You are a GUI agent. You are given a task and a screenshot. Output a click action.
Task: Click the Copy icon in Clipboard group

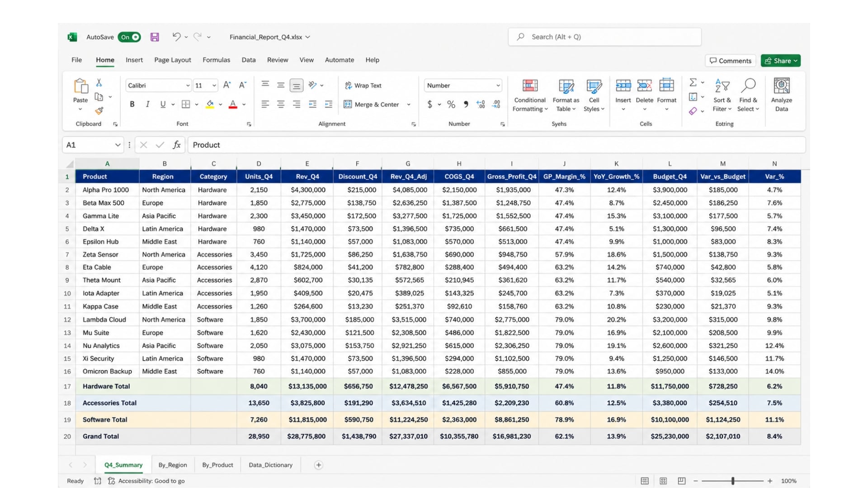[99, 97]
